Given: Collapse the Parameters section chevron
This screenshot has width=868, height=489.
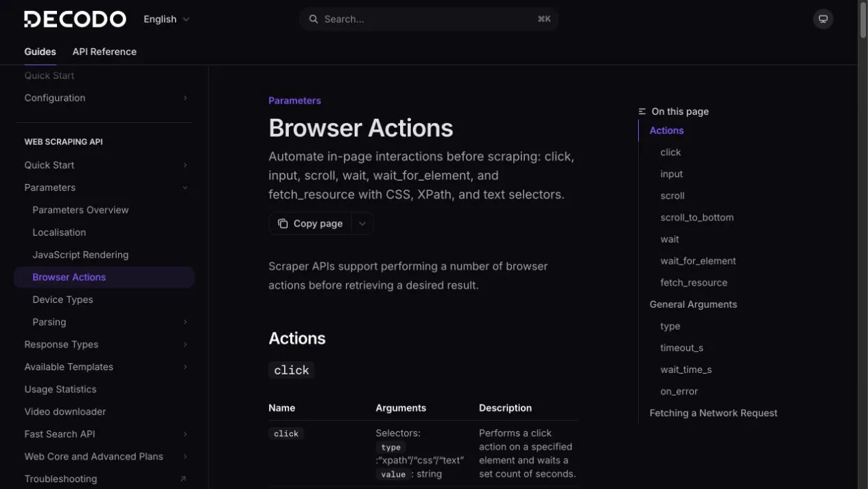Looking at the screenshot, I should [185, 187].
